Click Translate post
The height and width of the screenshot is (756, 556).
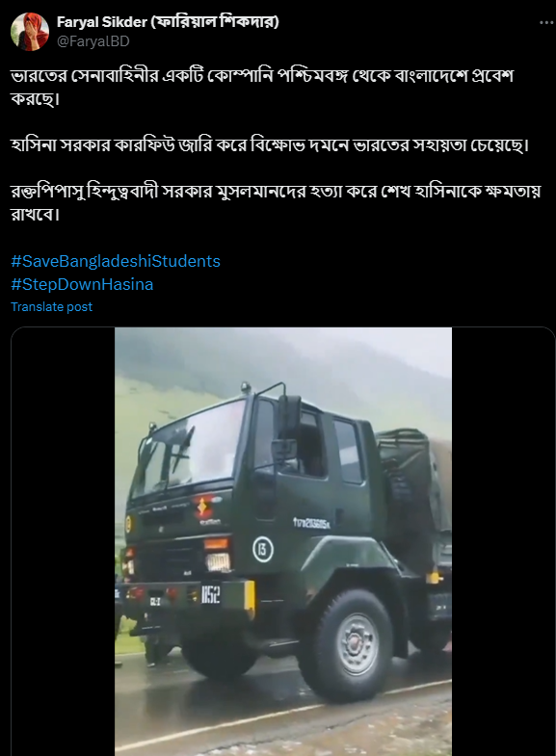coord(51,306)
